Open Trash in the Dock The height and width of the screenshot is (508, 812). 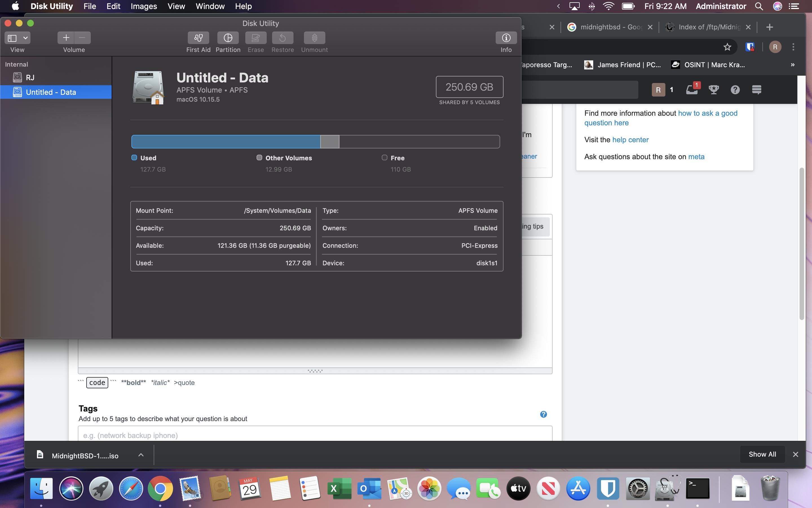[x=770, y=488]
